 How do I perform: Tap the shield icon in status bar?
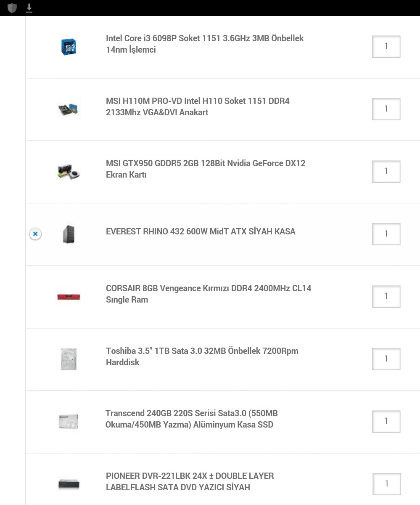pyautogui.click(x=12, y=8)
